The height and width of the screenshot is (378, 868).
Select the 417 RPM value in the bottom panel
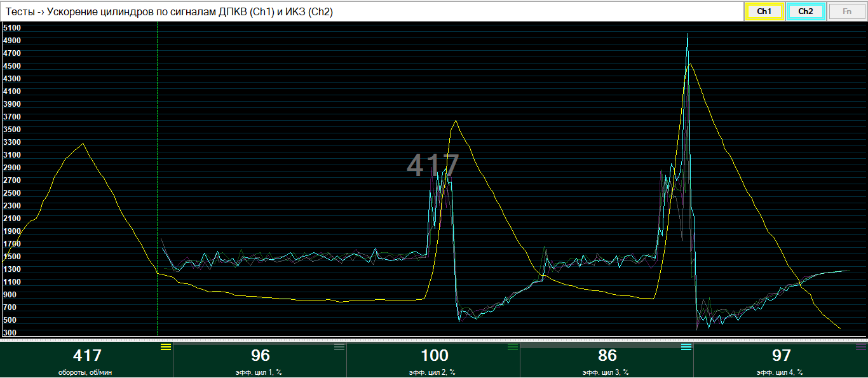tap(87, 356)
